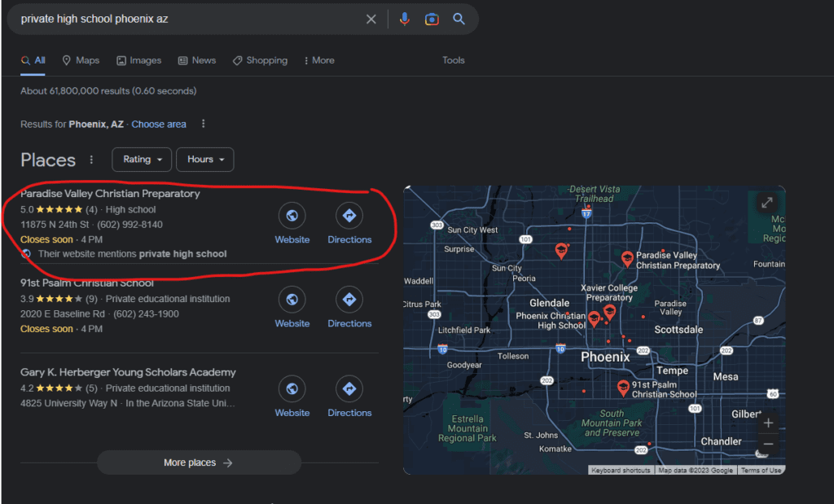Click the Choose area link
This screenshot has height=504, width=834.
point(159,125)
